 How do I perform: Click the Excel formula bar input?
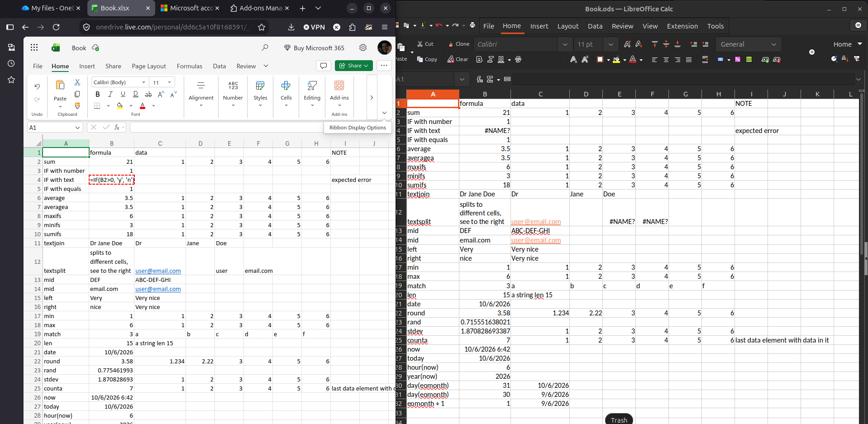click(226, 128)
